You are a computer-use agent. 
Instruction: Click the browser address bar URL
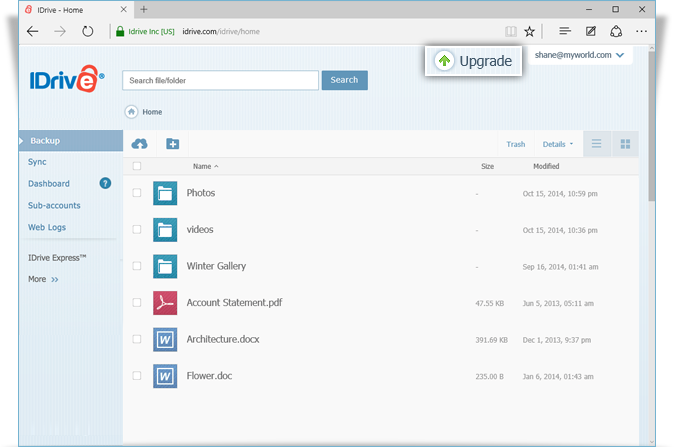point(221,31)
